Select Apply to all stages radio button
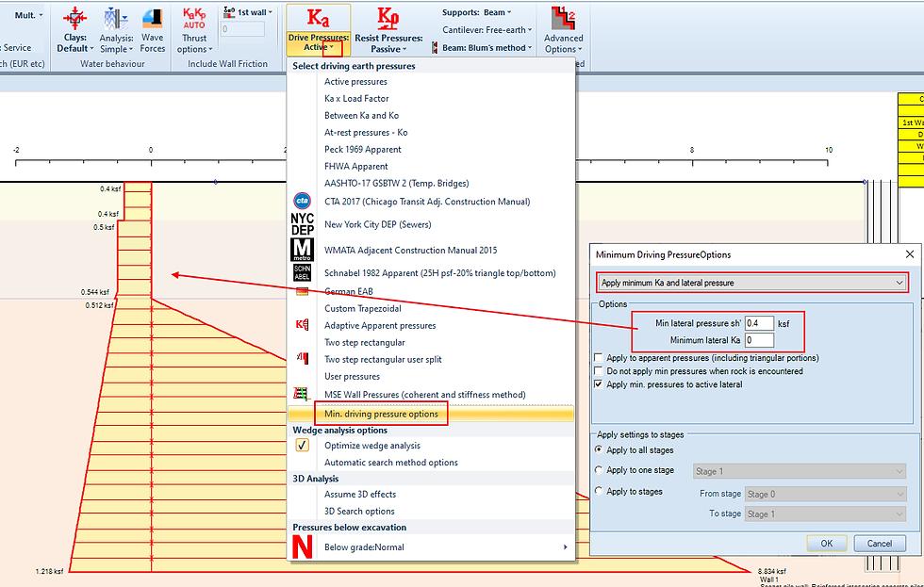924x587 pixels. pyautogui.click(x=599, y=449)
